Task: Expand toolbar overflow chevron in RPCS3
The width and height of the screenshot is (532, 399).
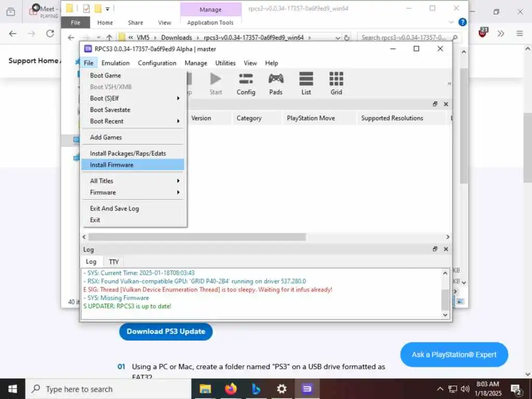Action: 449,84
